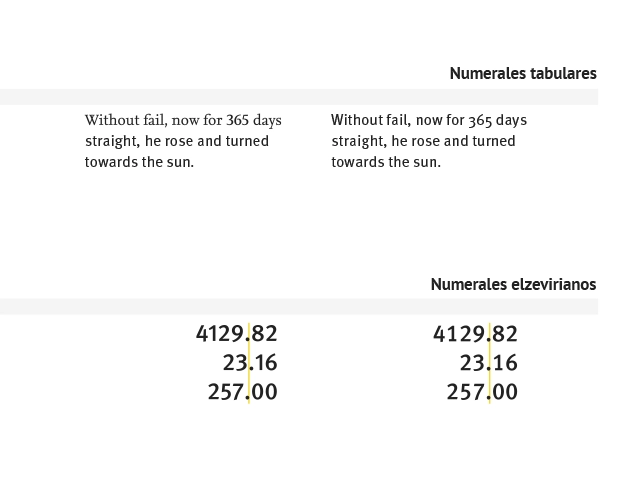
Task: Click the number 257.00 in the right column
Action: 482,392
